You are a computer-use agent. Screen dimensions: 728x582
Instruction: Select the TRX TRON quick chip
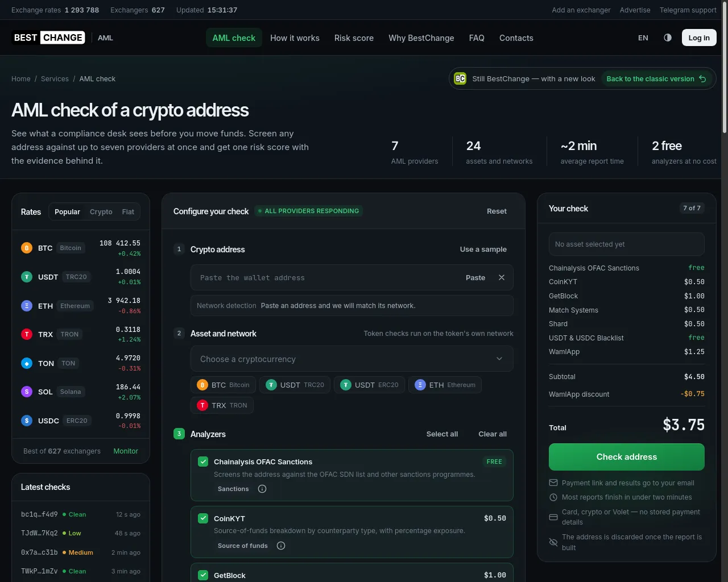[222, 405]
